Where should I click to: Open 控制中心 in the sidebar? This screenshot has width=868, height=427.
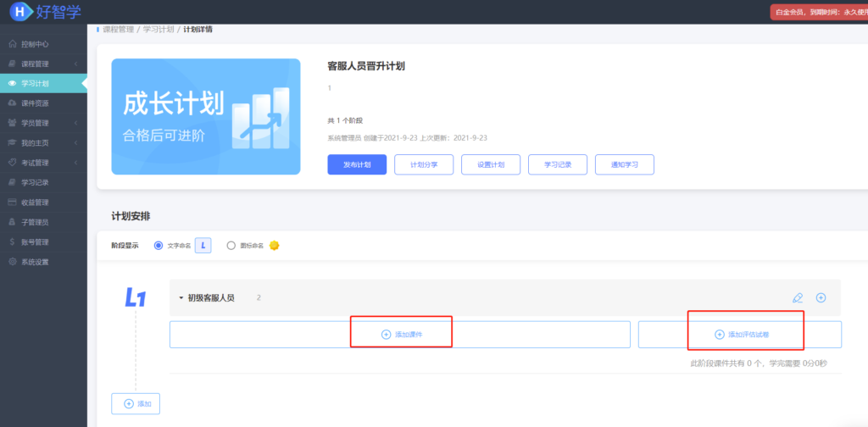pyautogui.click(x=43, y=44)
